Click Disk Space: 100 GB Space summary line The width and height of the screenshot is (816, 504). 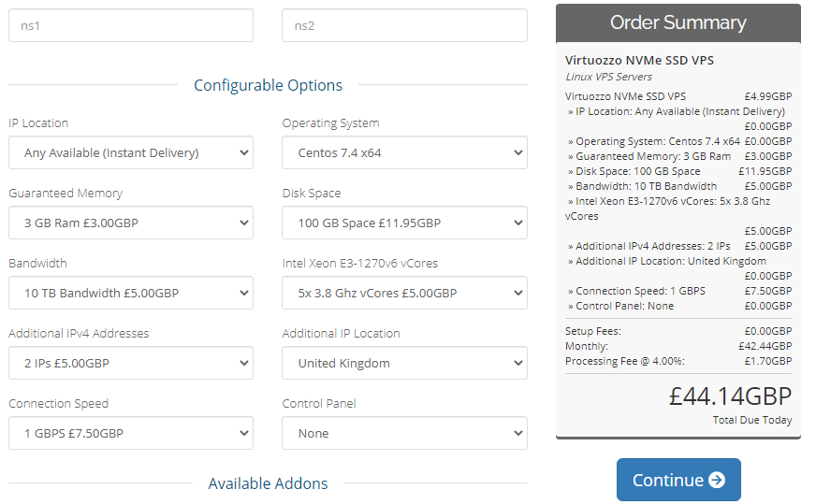coord(678,172)
